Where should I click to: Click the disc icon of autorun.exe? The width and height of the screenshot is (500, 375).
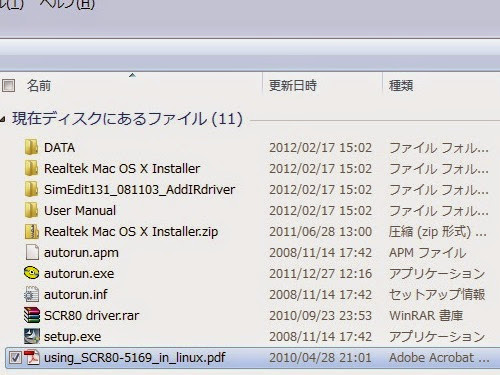pos(32,273)
